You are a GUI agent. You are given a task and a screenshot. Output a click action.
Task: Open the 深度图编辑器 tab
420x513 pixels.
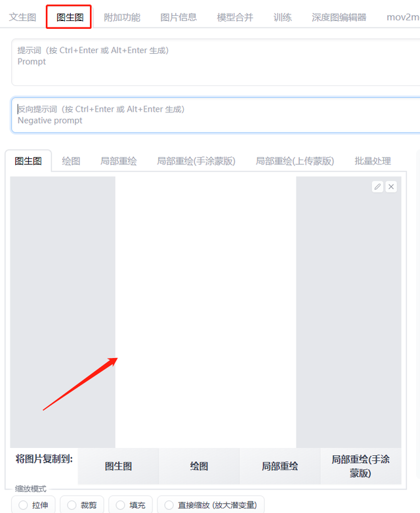[x=339, y=17]
